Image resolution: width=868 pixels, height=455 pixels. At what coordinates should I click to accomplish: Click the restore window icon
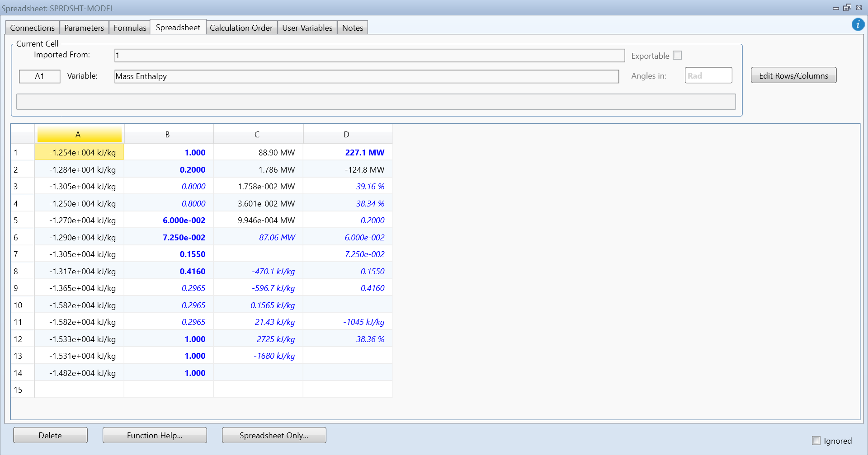847,8
